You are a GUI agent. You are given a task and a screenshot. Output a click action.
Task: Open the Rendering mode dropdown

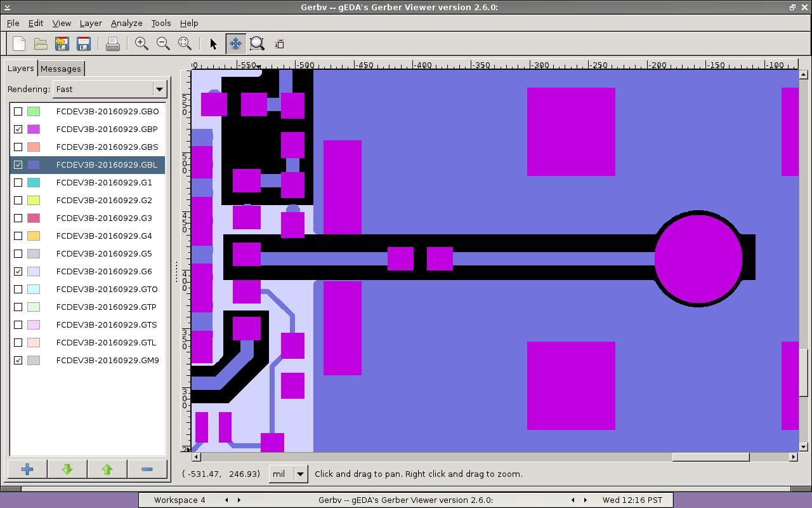click(x=159, y=90)
